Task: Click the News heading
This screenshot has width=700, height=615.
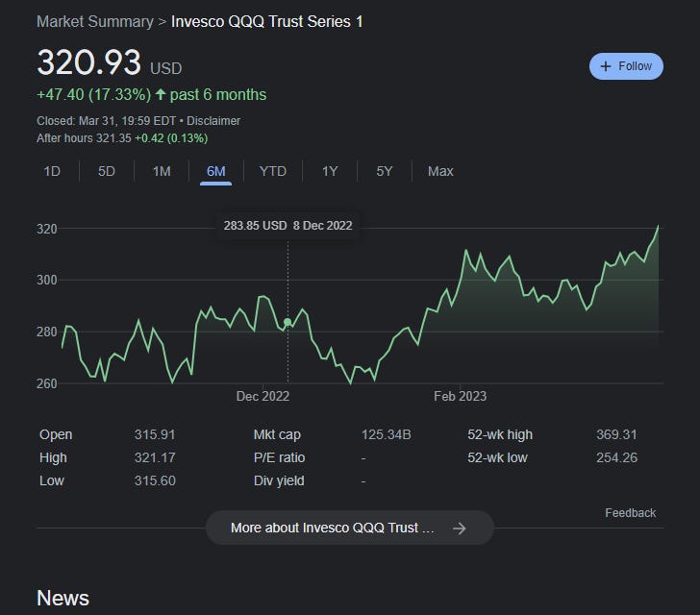Action: click(x=62, y=598)
